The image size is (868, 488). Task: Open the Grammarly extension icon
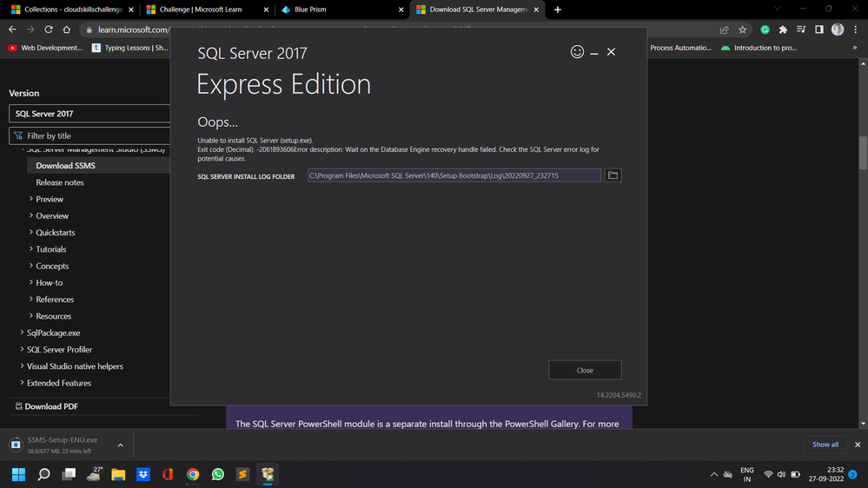point(765,30)
